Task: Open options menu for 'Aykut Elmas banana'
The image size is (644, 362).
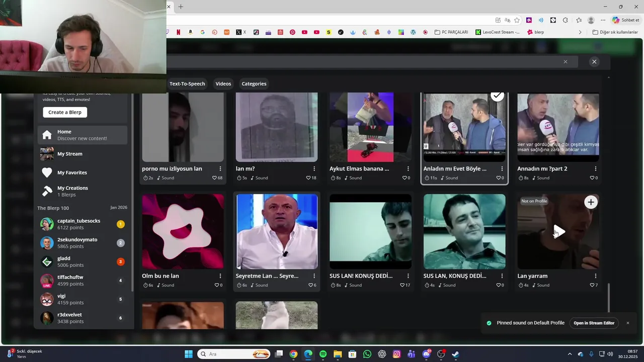Action: pyautogui.click(x=408, y=169)
